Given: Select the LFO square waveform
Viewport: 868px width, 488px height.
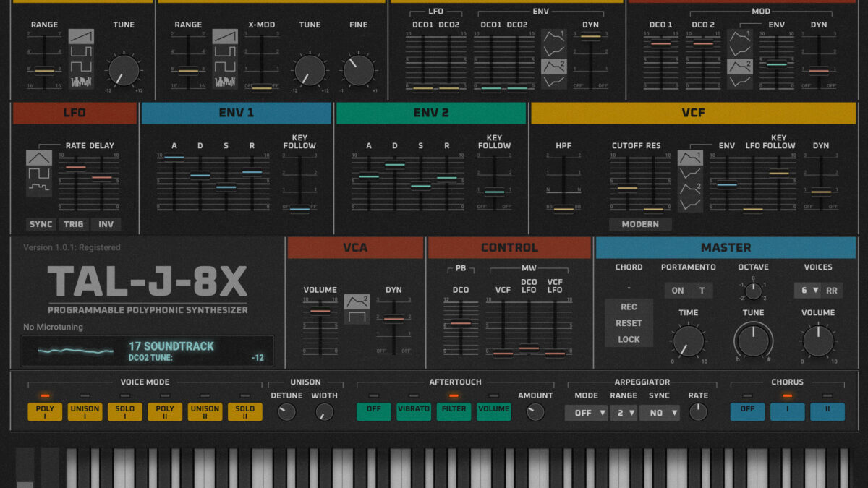Looking at the screenshot, I should click(38, 173).
